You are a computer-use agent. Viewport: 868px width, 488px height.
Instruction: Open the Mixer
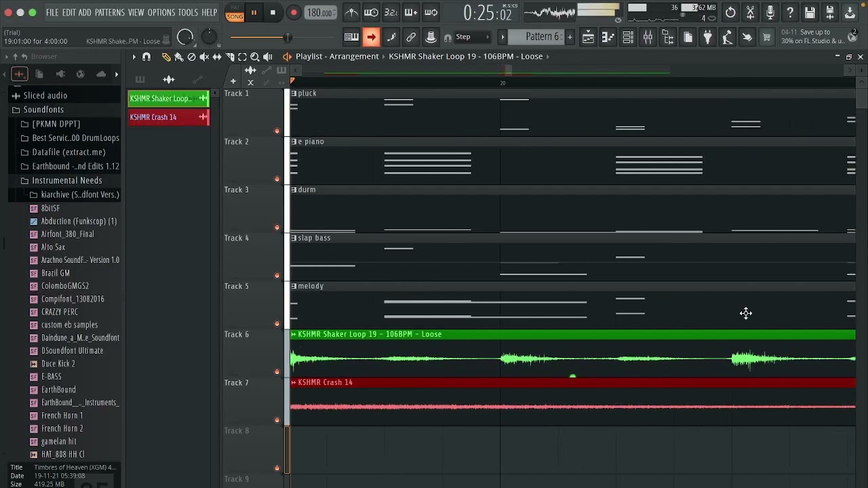(x=648, y=37)
